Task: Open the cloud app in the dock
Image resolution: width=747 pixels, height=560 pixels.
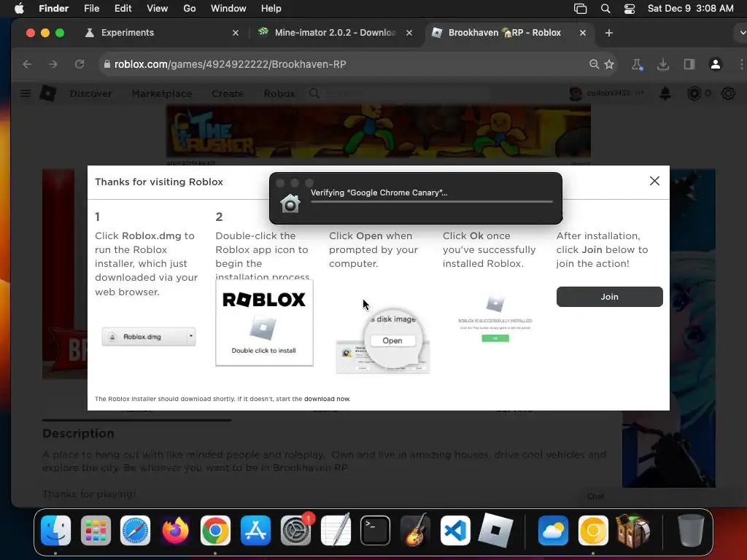Action: pyautogui.click(x=553, y=530)
